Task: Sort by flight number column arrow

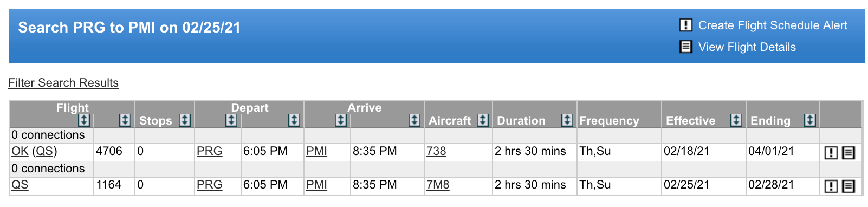Action: (125, 120)
